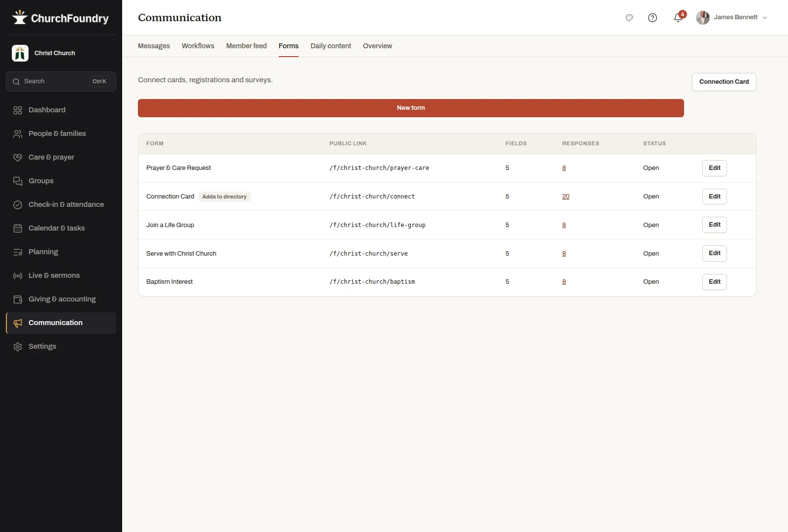Click the Settings gear icon

pyautogui.click(x=18, y=347)
